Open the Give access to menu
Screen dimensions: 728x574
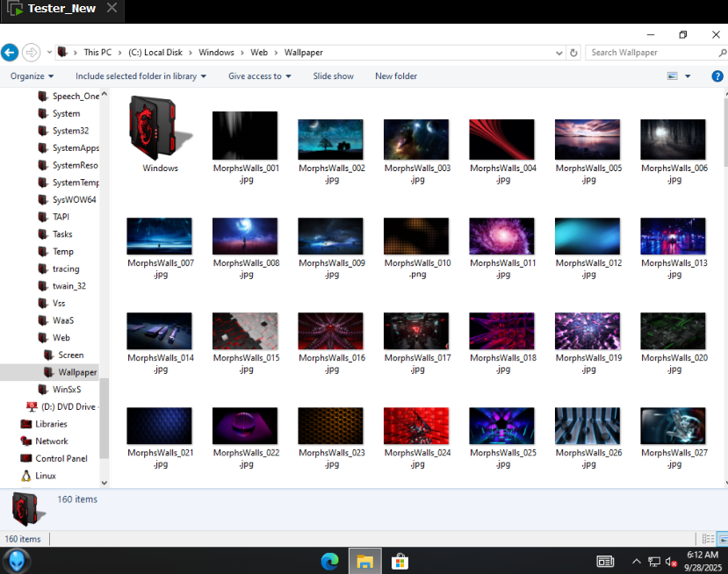tap(260, 76)
